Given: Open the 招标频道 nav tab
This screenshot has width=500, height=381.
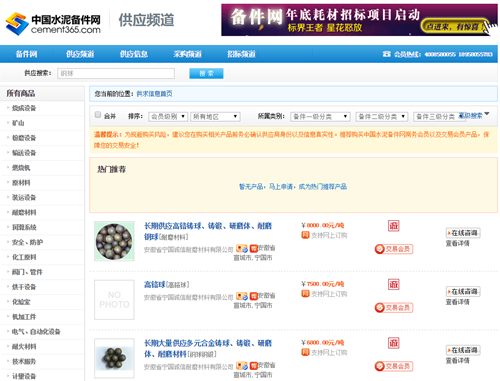Looking at the screenshot, I should click(241, 54).
